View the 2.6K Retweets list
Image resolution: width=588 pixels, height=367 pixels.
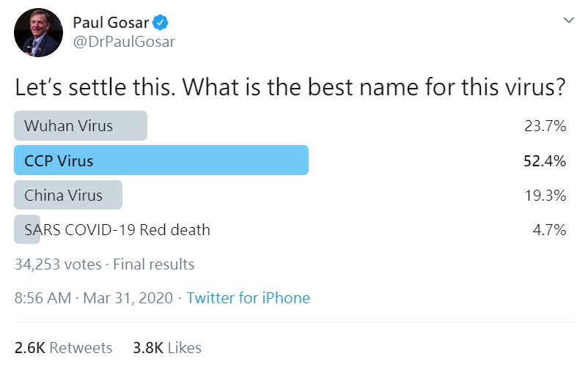pyautogui.click(x=63, y=347)
